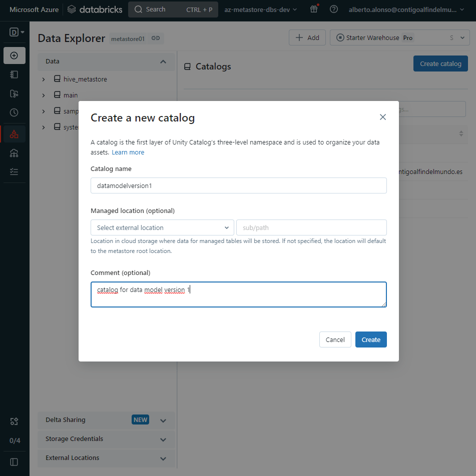Expand the hive_metastore catalog tree
The image size is (476, 476).
tap(44, 79)
